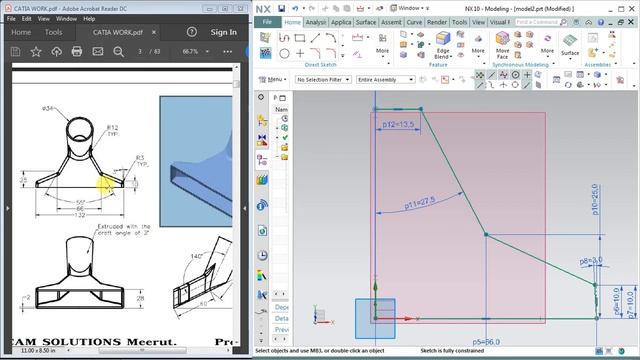Click the email envelope icon in Acrobat
Image resolution: width=640 pixels, height=360 pixels.
[x=98, y=51]
